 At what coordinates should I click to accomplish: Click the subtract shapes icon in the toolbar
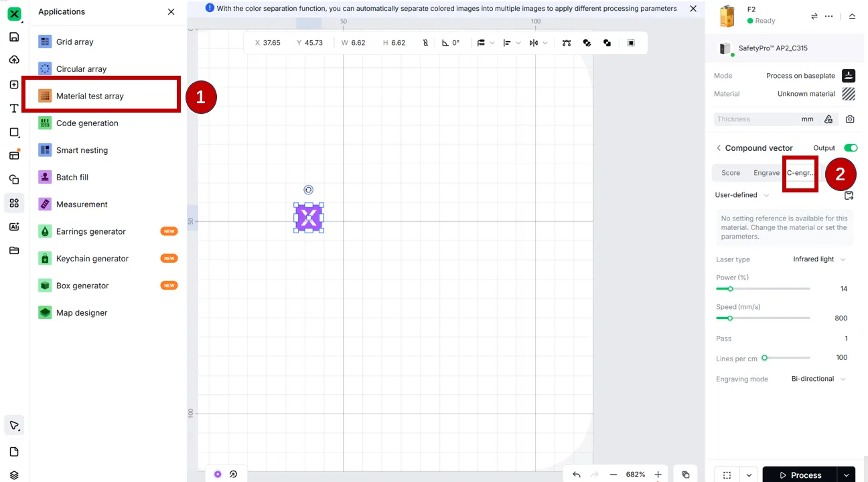[x=607, y=43]
